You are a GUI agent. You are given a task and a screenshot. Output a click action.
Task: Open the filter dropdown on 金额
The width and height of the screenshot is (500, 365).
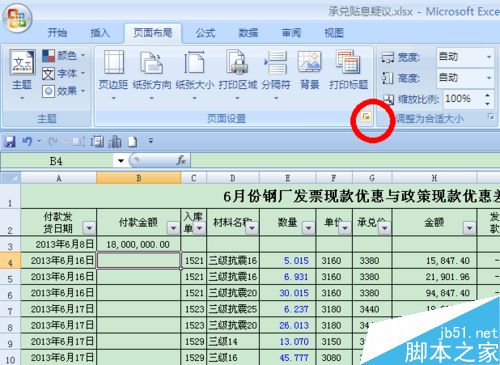(470, 228)
